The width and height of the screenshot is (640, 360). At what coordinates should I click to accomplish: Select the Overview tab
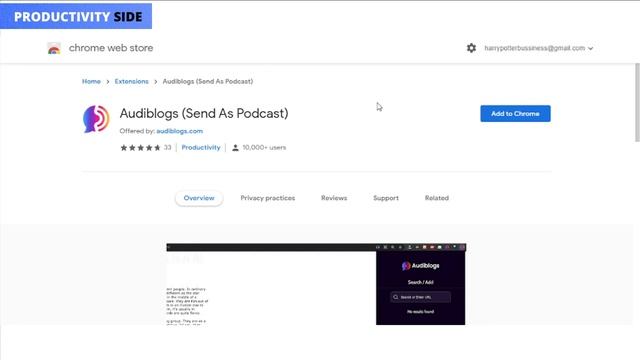[x=199, y=198]
